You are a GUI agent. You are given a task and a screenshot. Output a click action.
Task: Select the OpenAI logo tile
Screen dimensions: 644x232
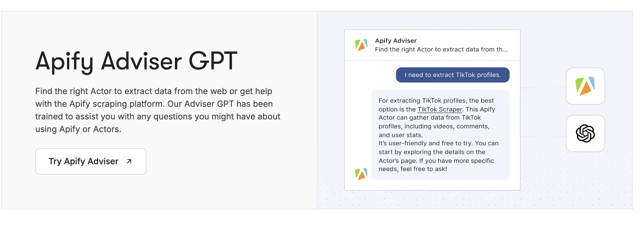coord(585,133)
